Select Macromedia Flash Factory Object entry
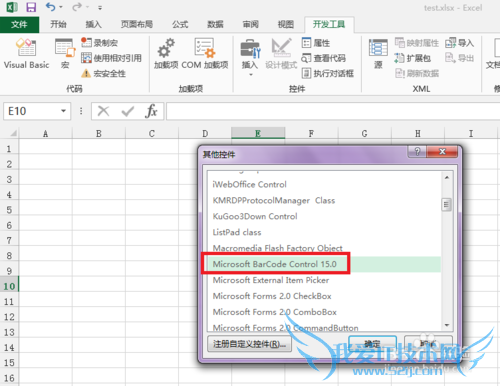Image resolution: width=500 pixels, height=386 pixels. 277,248
